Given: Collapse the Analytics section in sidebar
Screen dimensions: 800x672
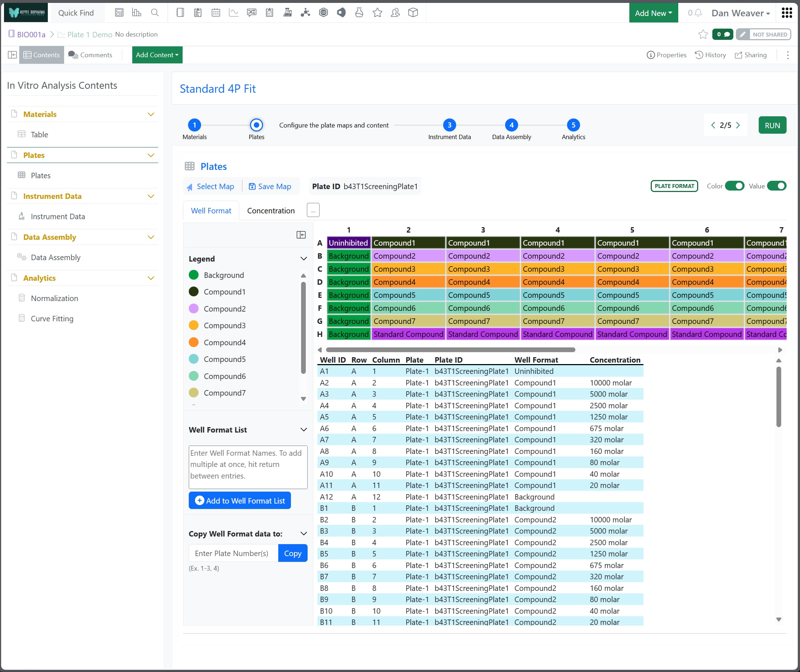Looking at the screenshot, I should tap(151, 278).
